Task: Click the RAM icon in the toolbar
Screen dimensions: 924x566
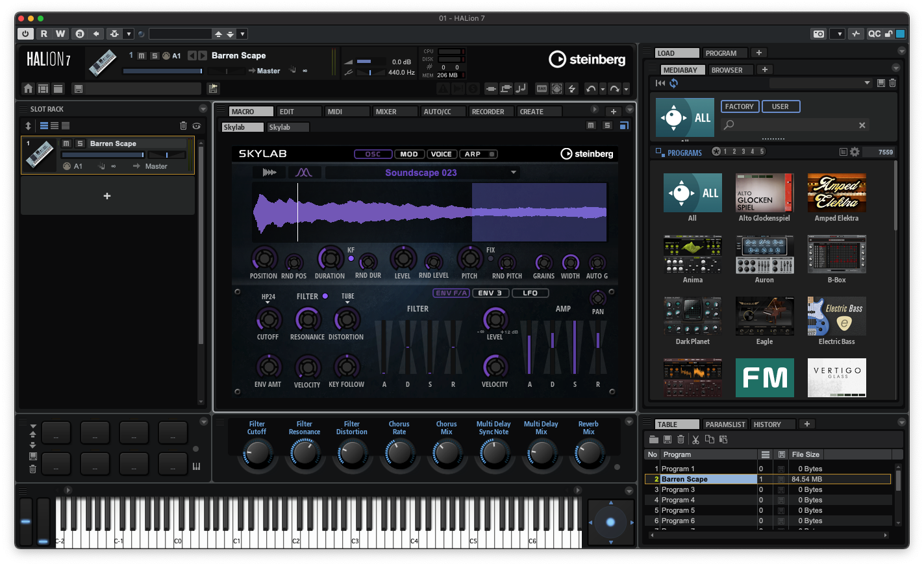Action: pyautogui.click(x=541, y=88)
